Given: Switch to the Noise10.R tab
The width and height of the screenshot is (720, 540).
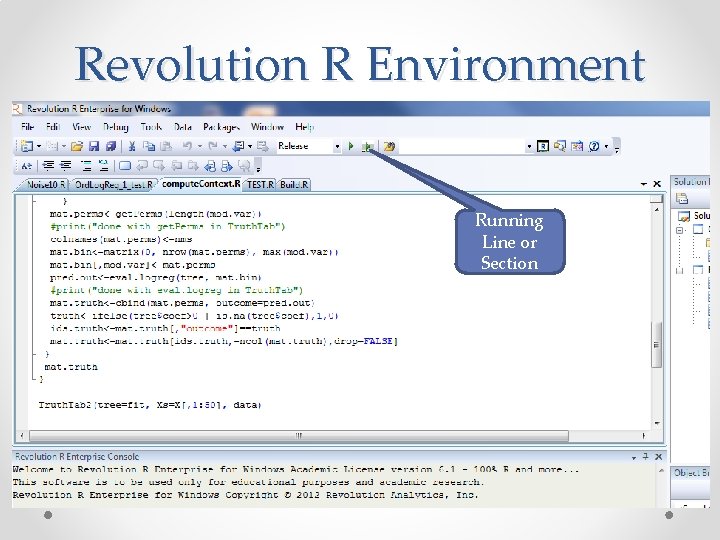Looking at the screenshot, I should click(x=46, y=185).
